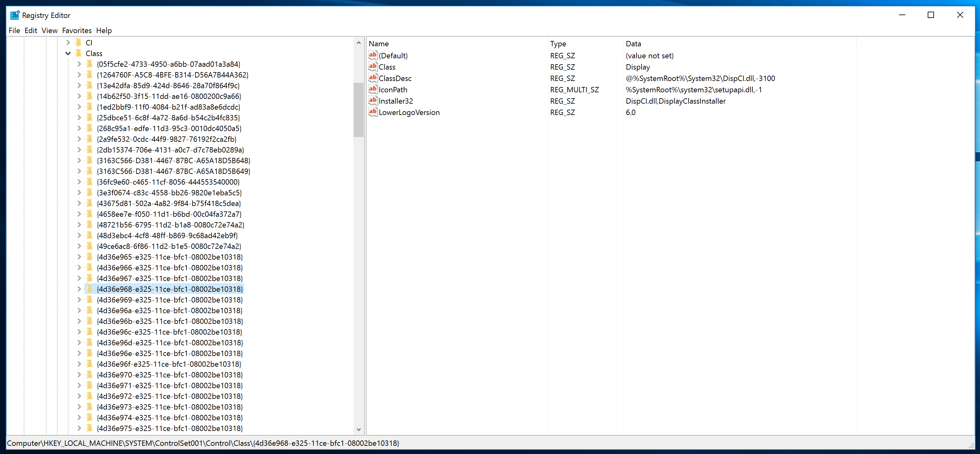
Task: Click the folder icon of the Class key
Action: pos(79,53)
